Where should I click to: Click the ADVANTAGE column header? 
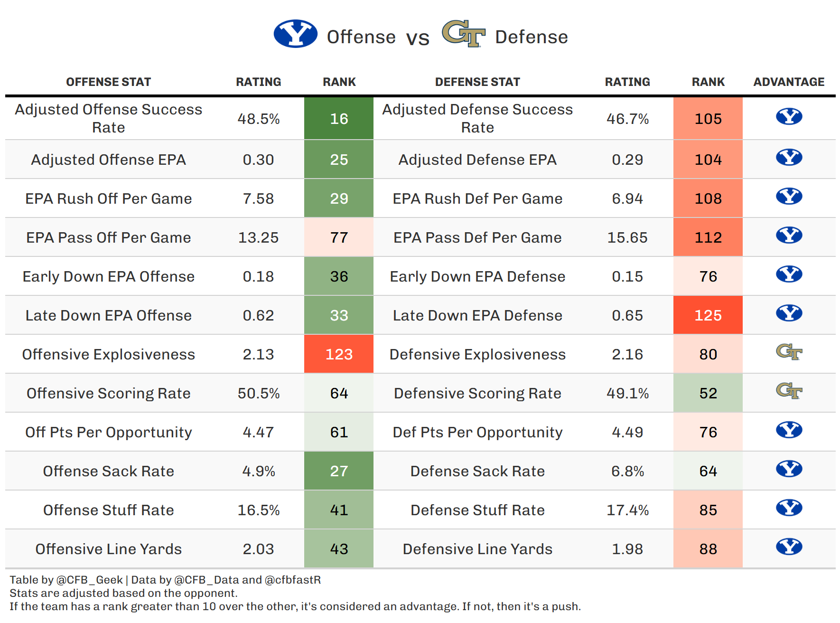pyautogui.click(x=789, y=82)
